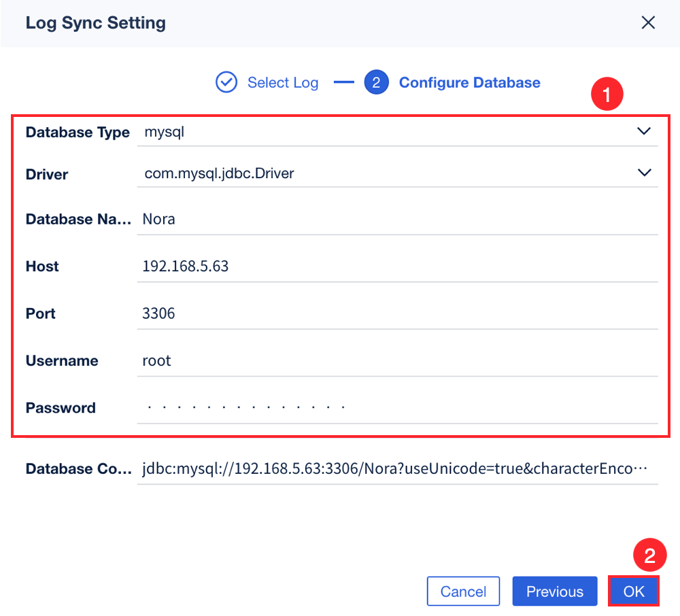The image size is (680, 616).
Task: Click the Driver dropdown chevron icon
Action: pyautogui.click(x=644, y=173)
